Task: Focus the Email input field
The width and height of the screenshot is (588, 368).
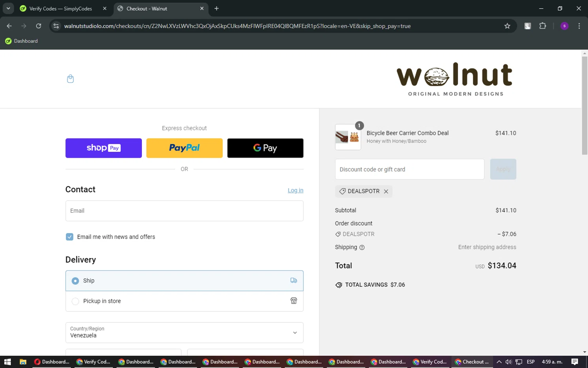Action: click(184, 211)
